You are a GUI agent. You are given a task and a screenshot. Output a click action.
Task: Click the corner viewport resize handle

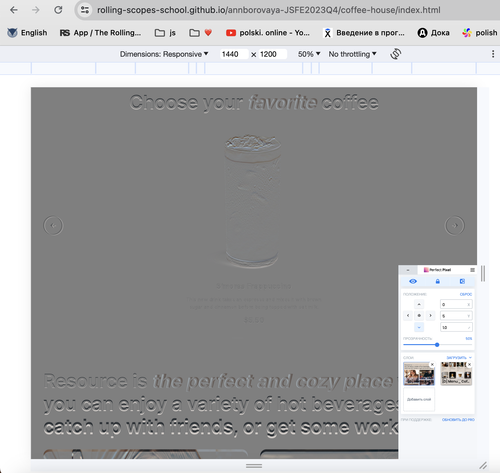coord(483,465)
